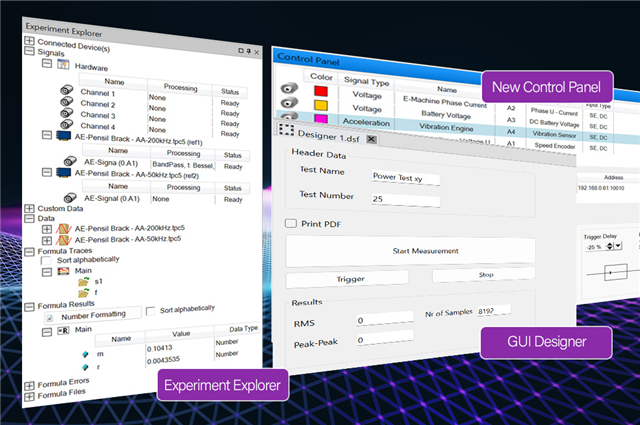Click the AA-200kHz.tpc5 (ref1) device icon
This screenshot has height=425, width=640.
pos(63,137)
